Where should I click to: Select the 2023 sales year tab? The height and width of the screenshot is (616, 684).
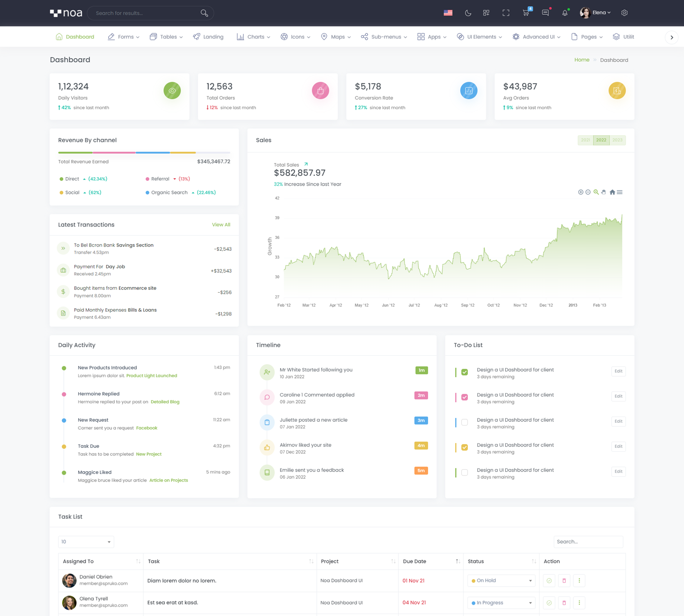pyautogui.click(x=617, y=140)
